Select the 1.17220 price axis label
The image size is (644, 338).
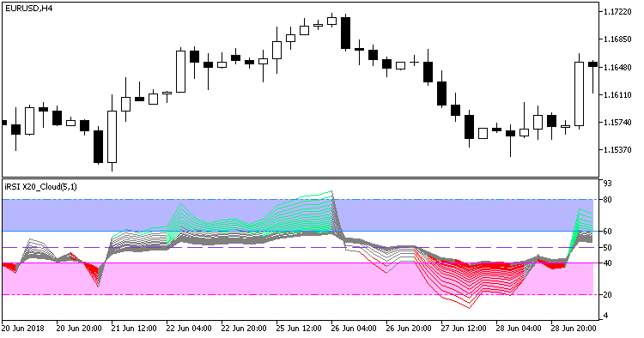coord(617,12)
